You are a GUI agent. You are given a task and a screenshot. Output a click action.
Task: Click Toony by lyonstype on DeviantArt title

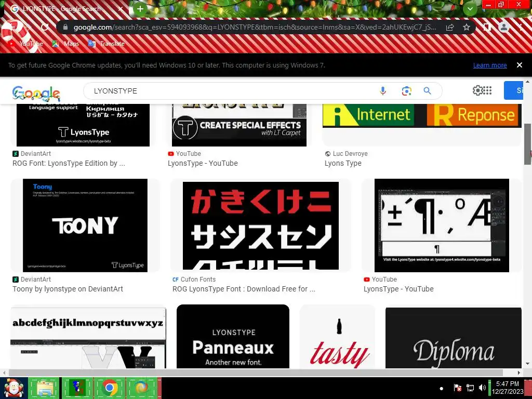tap(68, 289)
